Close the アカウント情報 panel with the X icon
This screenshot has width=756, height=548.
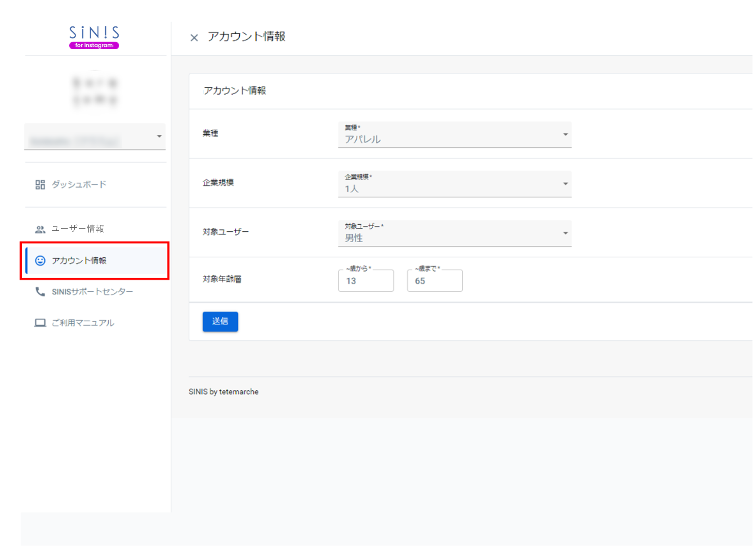(x=194, y=37)
